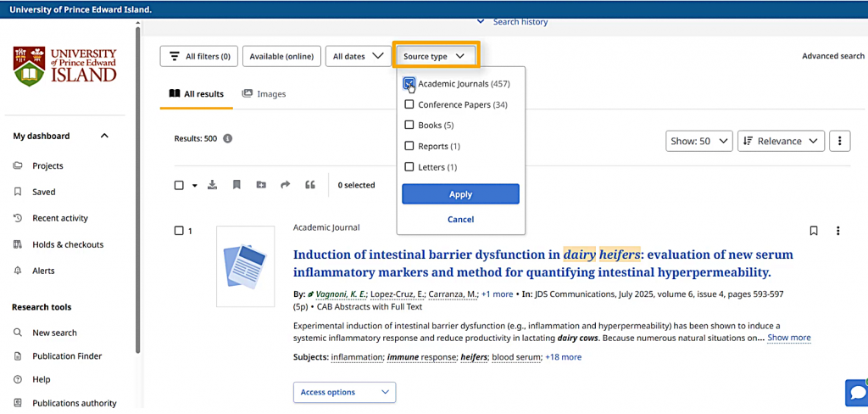Expand the Show: 50 dropdown
868x414 pixels.
(699, 141)
